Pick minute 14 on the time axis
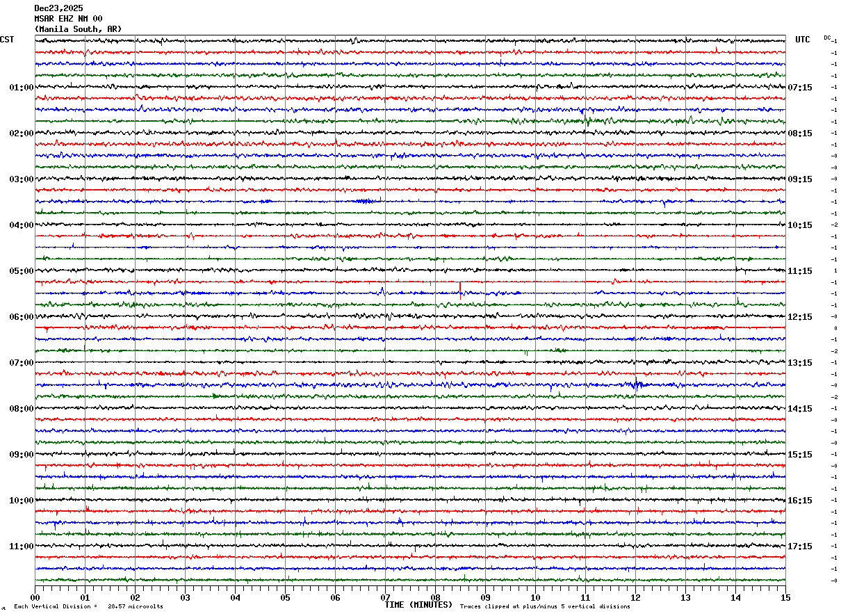 point(735,597)
